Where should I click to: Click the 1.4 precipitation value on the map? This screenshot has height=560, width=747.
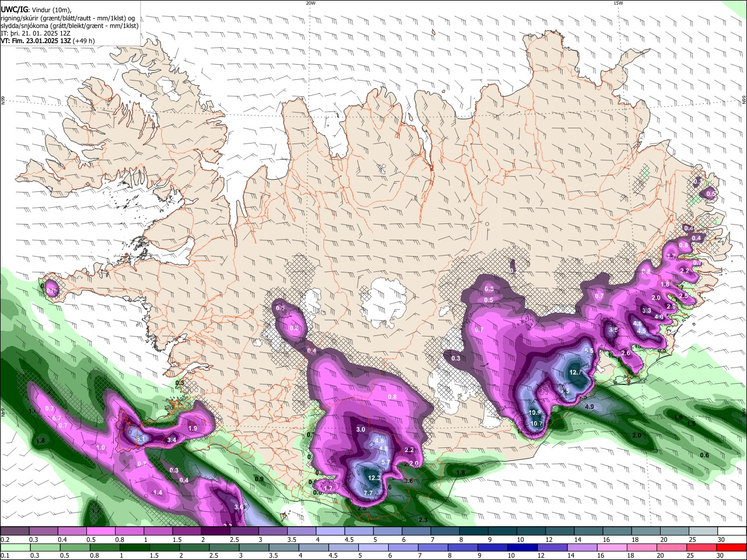click(157, 492)
